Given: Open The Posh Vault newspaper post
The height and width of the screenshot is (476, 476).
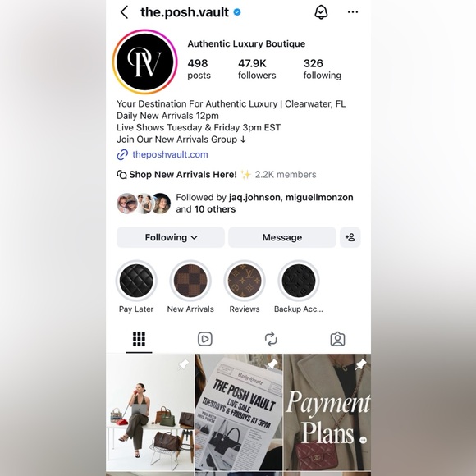Looking at the screenshot, I should tap(239, 412).
